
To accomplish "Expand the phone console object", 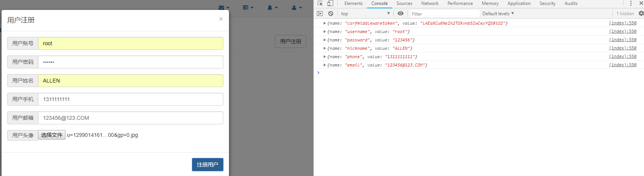I will 324,57.
